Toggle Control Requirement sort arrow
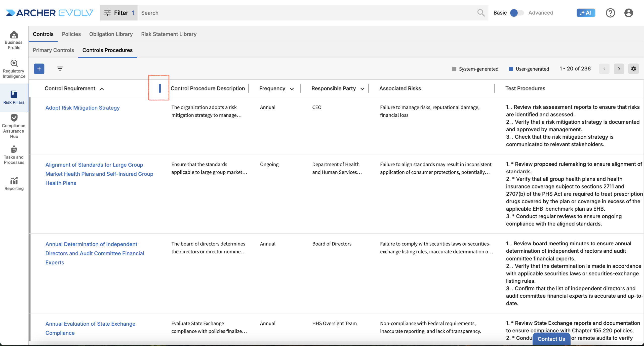The image size is (644, 346). tap(102, 89)
